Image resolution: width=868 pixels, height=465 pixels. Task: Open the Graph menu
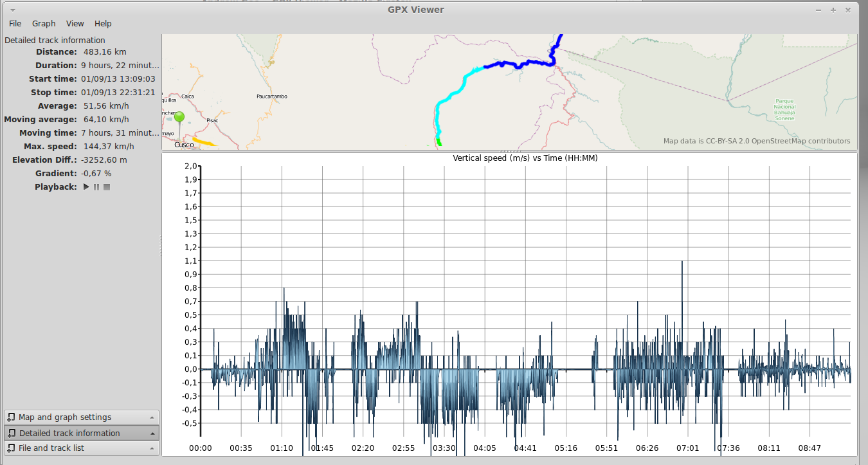click(44, 24)
